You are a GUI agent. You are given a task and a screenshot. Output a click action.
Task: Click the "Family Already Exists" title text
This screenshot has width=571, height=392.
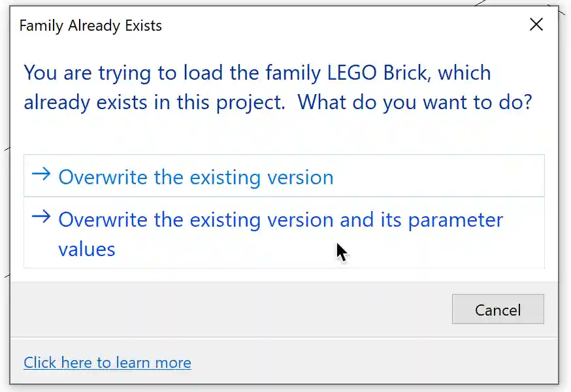click(x=91, y=26)
